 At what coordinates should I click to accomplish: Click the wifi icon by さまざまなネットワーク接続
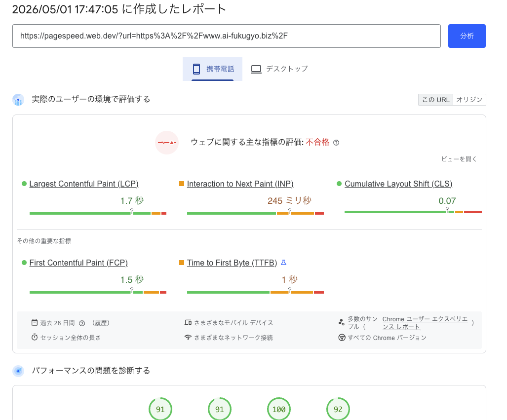[188, 337]
